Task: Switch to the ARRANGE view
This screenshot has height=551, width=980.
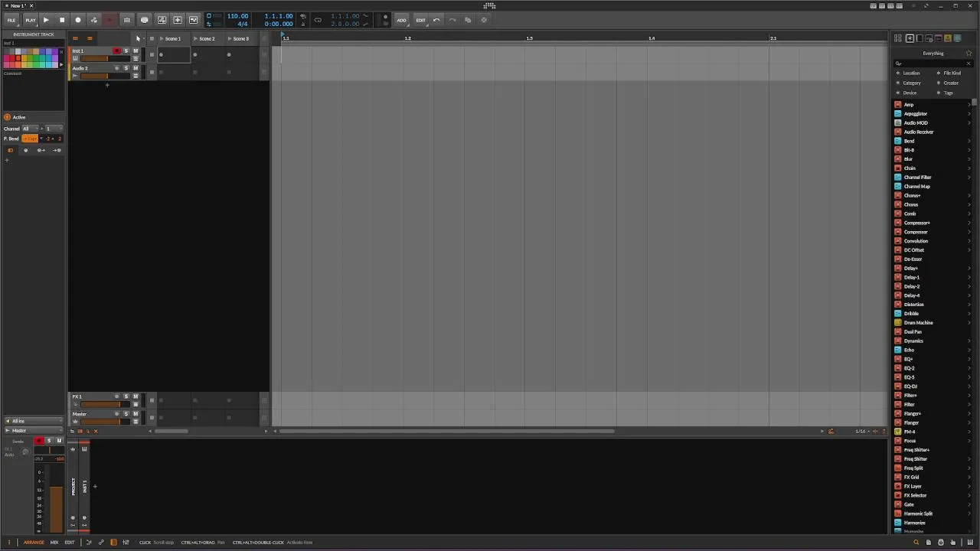Action: (x=34, y=542)
